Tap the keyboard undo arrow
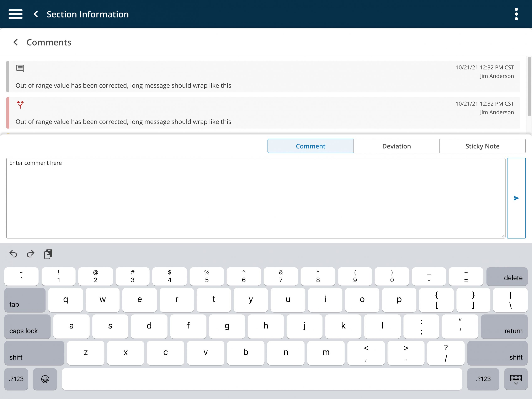Viewport: 532px width, 399px height. pyautogui.click(x=13, y=254)
